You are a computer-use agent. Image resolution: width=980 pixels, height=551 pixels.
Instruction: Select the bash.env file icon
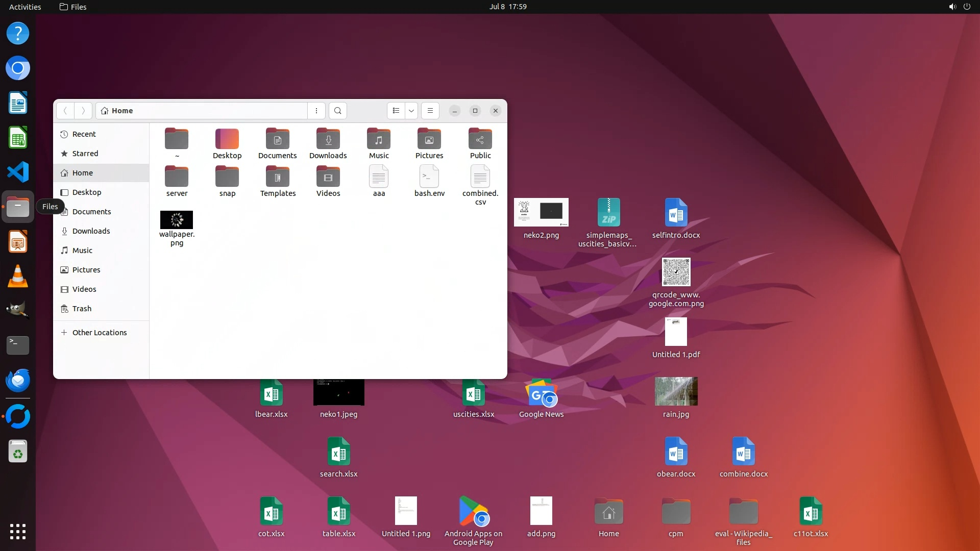click(x=429, y=177)
